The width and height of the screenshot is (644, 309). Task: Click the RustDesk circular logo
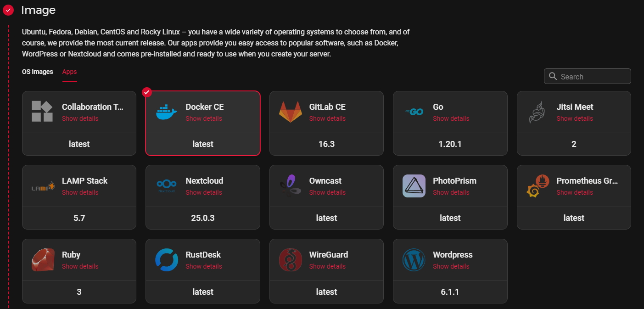pos(166,260)
